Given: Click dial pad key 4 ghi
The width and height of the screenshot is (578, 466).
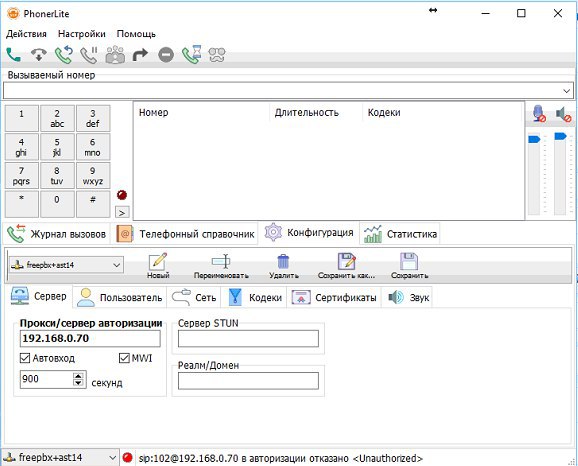Looking at the screenshot, I should point(21,147).
